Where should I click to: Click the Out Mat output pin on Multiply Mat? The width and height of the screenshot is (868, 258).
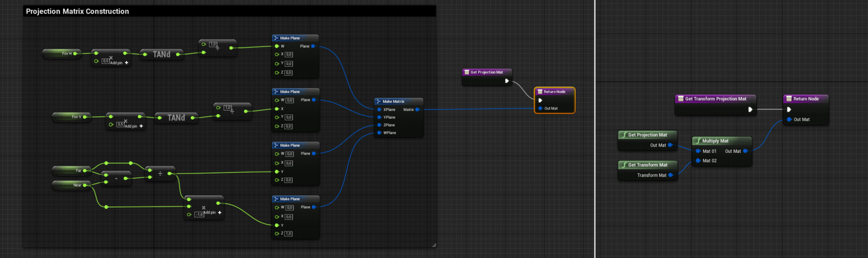tap(745, 151)
